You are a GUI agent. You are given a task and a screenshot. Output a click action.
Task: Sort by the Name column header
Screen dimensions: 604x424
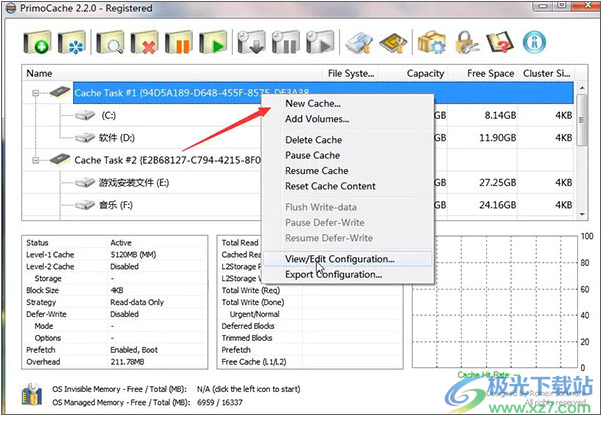[x=172, y=73]
